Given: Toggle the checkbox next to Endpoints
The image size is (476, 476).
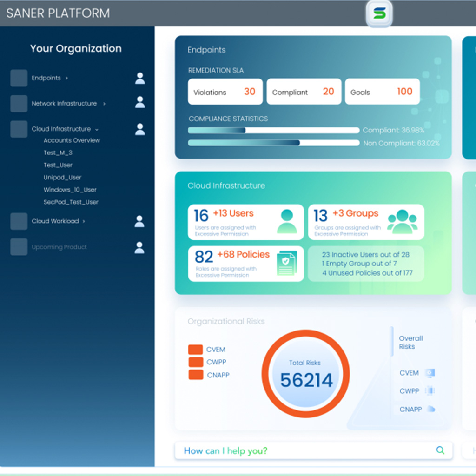Looking at the screenshot, I should pos(19,78).
